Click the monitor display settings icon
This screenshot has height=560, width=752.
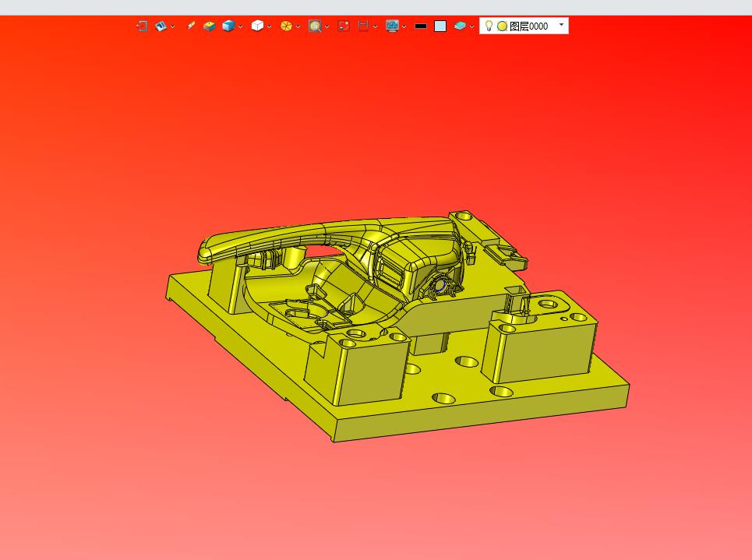pyautogui.click(x=392, y=26)
